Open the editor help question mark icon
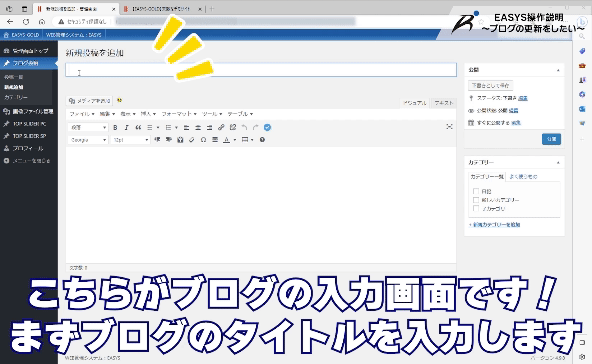 pyautogui.click(x=262, y=140)
